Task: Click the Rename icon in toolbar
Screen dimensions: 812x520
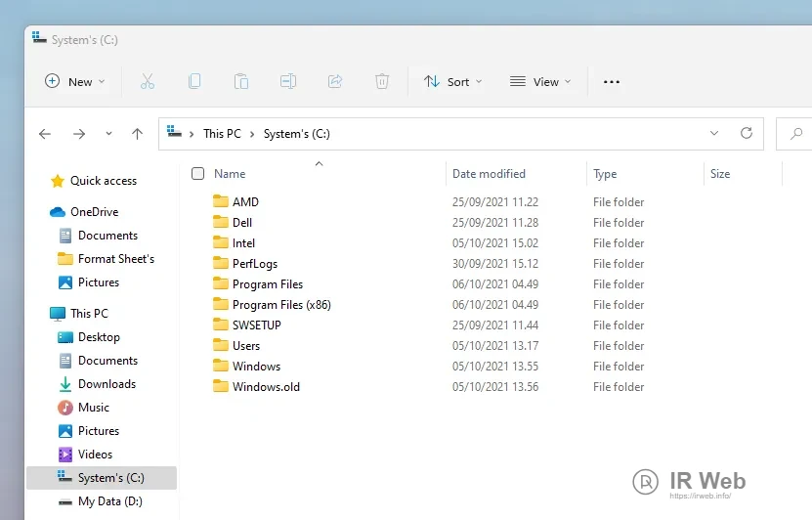Action: tap(288, 82)
